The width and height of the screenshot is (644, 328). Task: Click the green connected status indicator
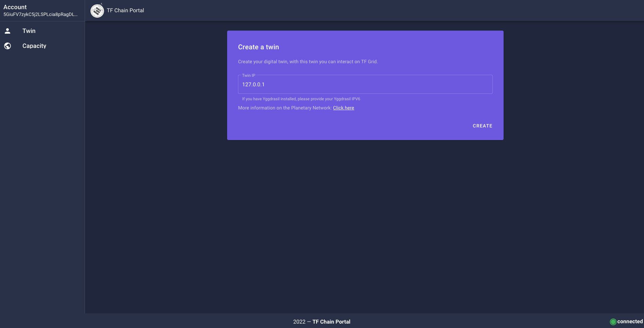point(613,322)
